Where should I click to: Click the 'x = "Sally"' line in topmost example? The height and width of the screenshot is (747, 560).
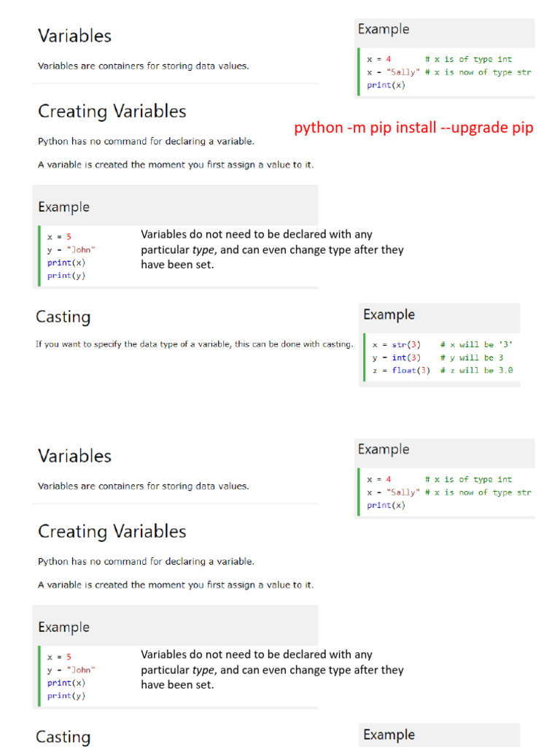(x=394, y=72)
